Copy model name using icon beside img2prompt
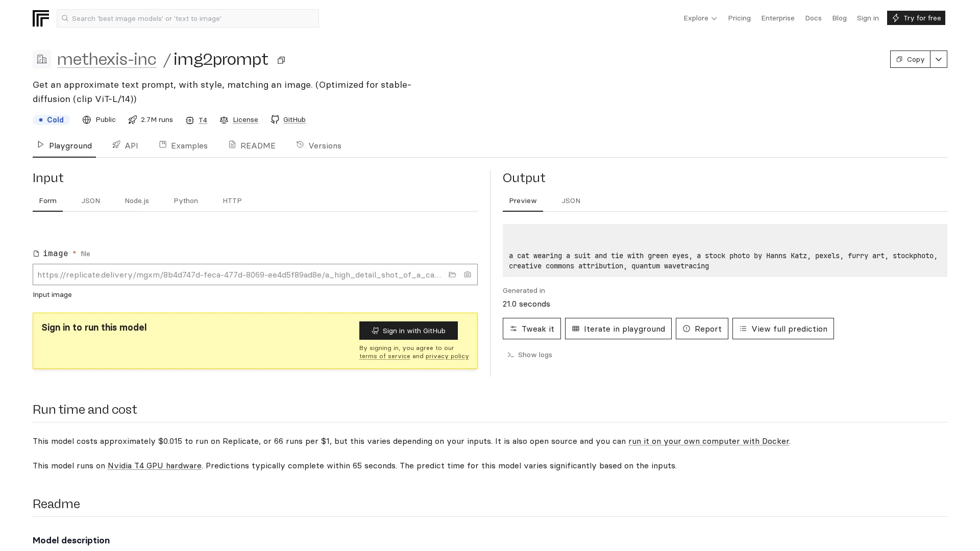Viewport: 980px width, 551px height. tap(281, 60)
